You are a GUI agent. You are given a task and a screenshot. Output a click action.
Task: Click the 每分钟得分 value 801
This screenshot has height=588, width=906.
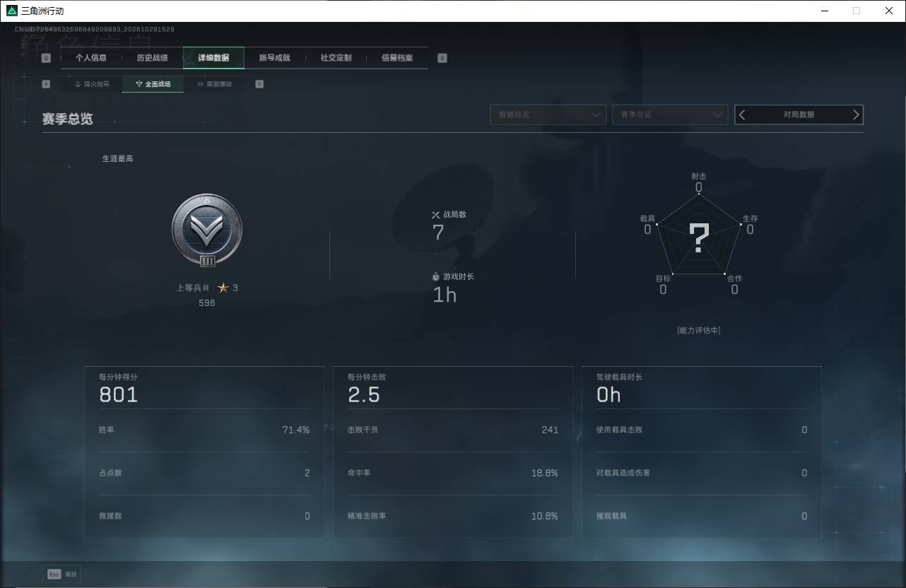[x=119, y=394]
